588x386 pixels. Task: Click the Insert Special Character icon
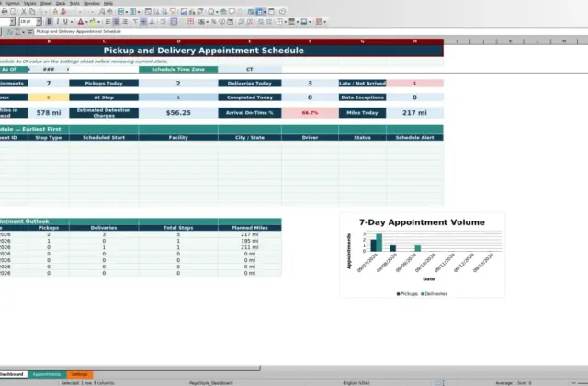coord(211,12)
